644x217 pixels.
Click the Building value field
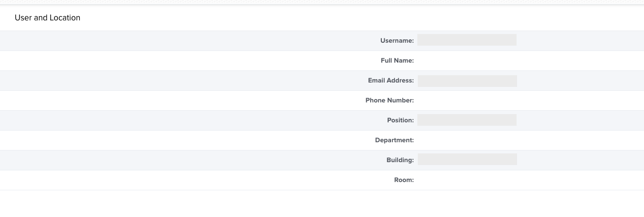coord(467,159)
